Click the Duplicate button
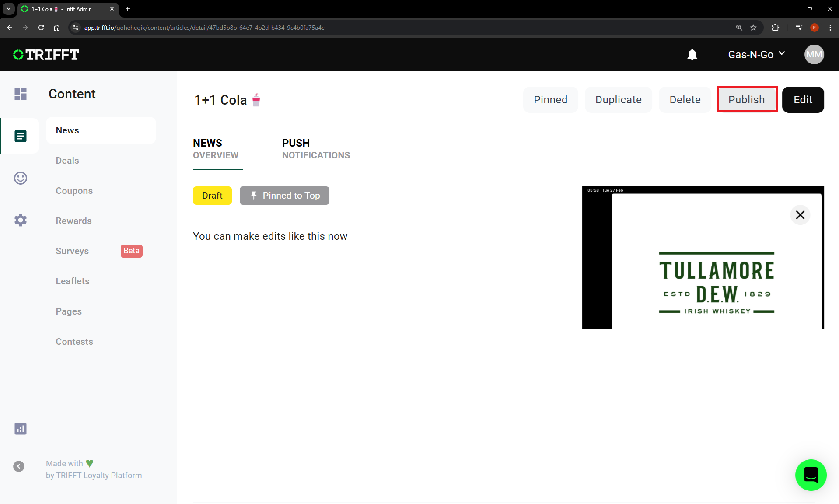The width and height of the screenshot is (839, 504). point(618,100)
